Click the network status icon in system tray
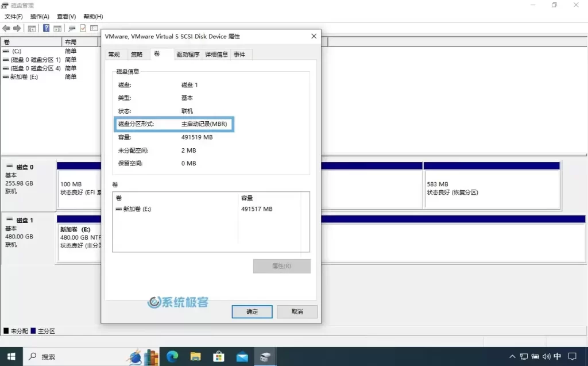This screenshot has width=588, height=366. (524, 356)
